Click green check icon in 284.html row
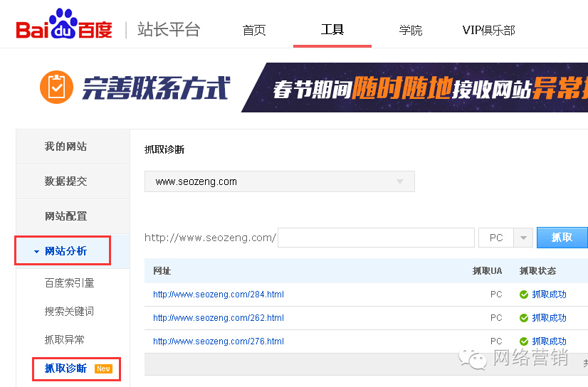The width and height of the screenshot is (588, 387). 524,295
